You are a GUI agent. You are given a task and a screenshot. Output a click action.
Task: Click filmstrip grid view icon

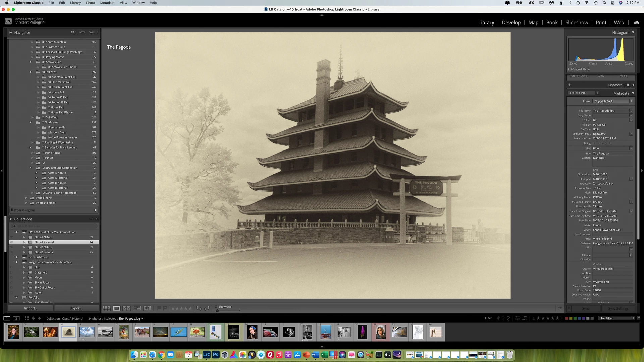26,318
